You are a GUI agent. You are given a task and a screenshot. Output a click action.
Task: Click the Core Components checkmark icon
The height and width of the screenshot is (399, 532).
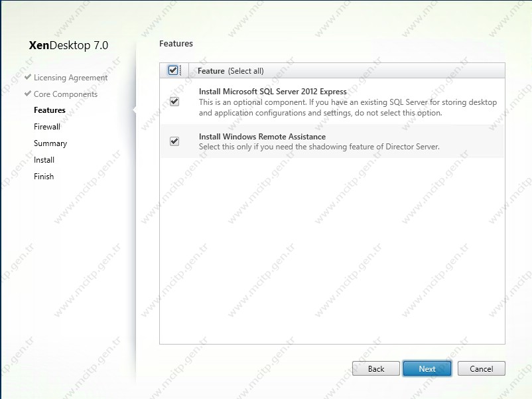click(28, 94)
